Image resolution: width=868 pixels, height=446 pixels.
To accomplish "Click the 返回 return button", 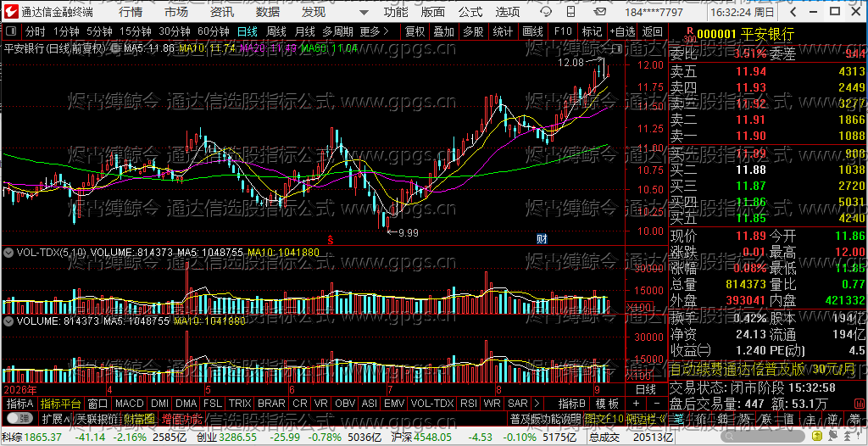I will tap(653, 31).
